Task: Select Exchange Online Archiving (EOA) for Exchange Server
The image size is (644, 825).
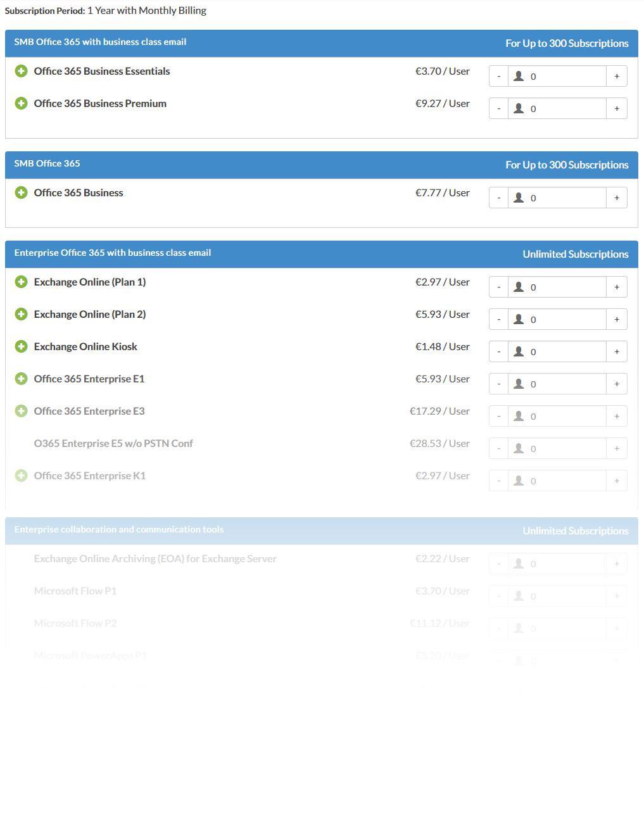Action: [x=155, y=558]
